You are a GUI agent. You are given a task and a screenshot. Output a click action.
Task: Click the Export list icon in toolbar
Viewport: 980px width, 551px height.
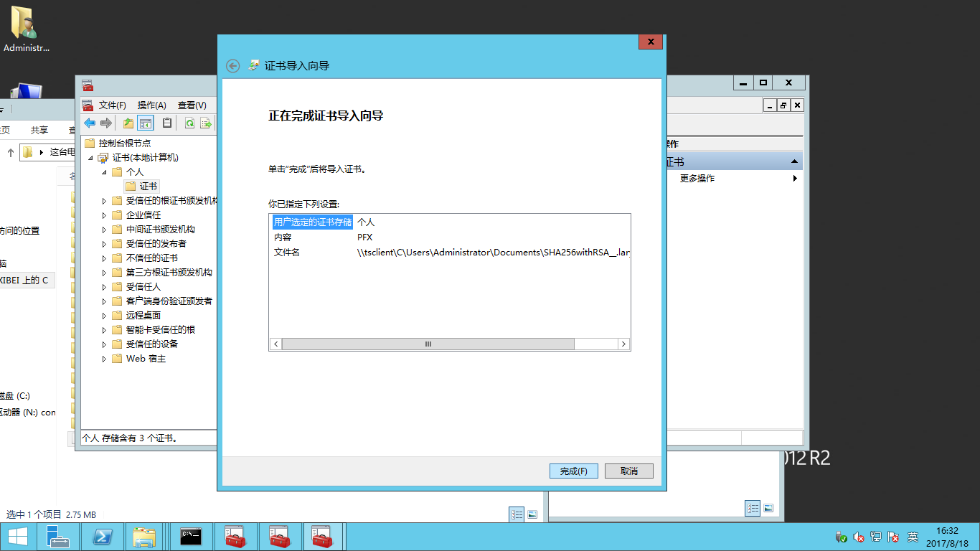(x=206, y=123)
